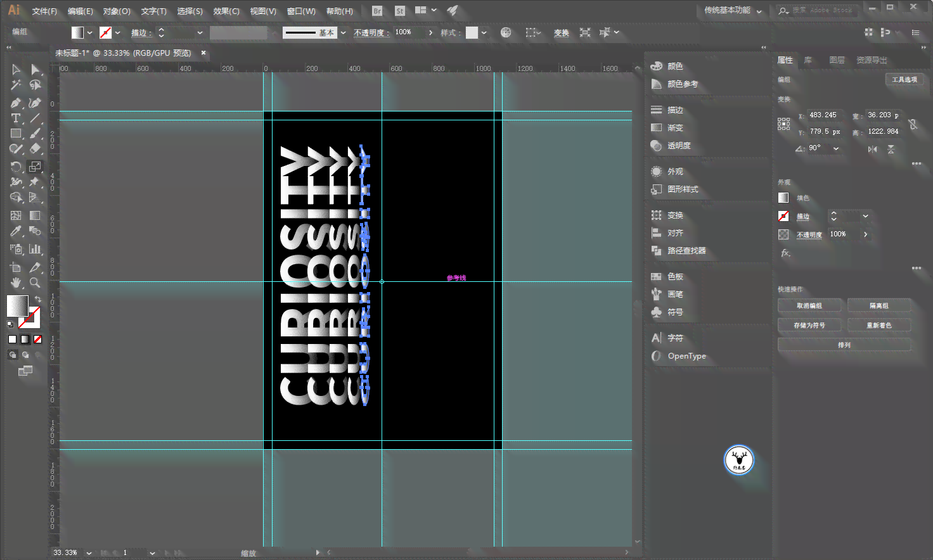The width and height of the screenshot is (933, 560).
Task: Choose the Rectangle tool
Action: click(16, 134)
